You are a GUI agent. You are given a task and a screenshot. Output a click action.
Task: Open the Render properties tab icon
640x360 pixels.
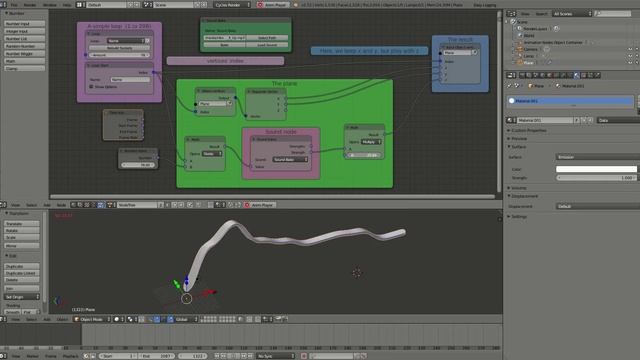(522, 75)
